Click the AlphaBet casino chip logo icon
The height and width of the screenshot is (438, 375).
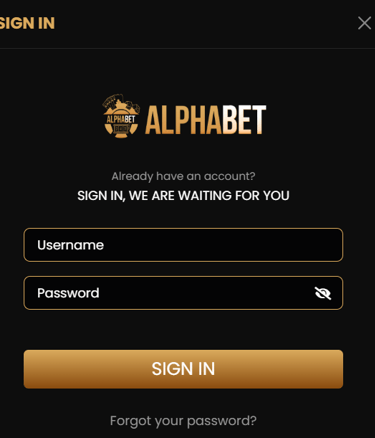(x=121, y=116)
